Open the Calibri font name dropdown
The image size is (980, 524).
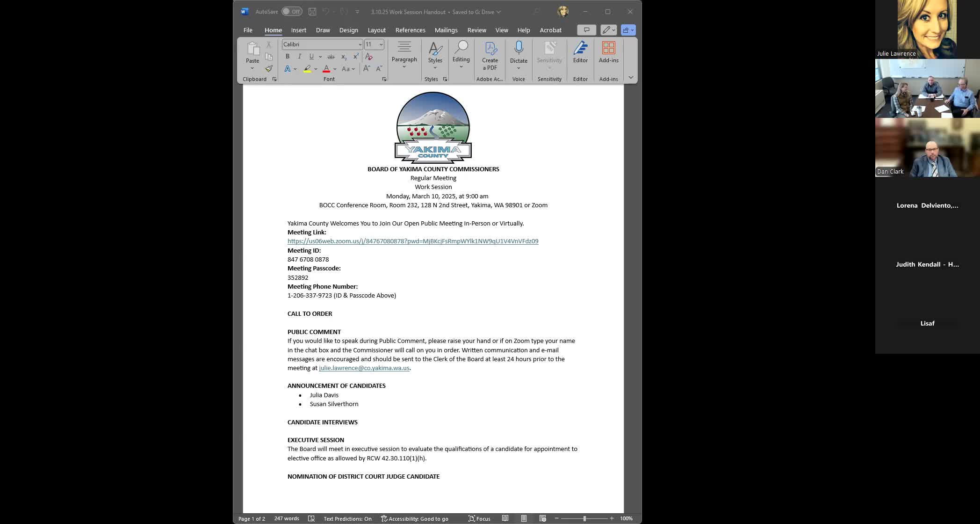360,44
